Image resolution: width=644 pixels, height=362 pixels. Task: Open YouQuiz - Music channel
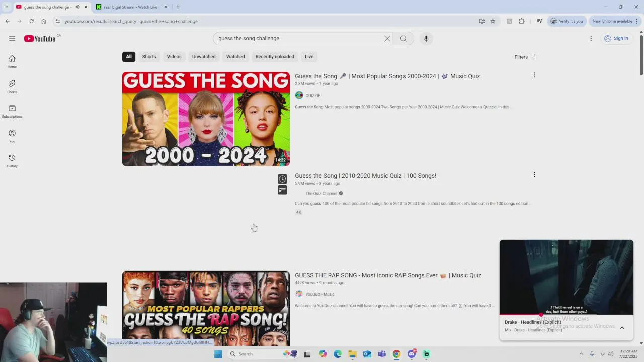[x=320, y=294]
